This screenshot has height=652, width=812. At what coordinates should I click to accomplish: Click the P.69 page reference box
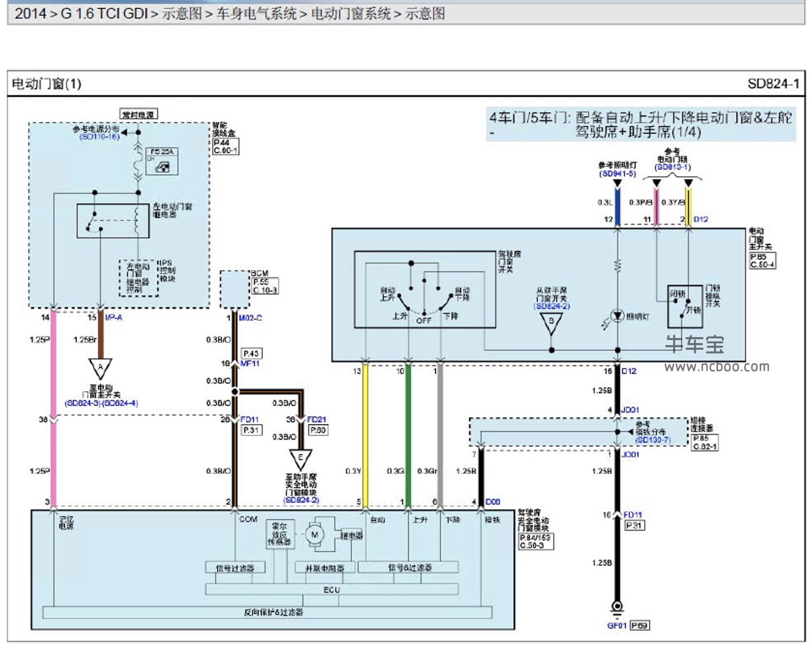[640, 625]
